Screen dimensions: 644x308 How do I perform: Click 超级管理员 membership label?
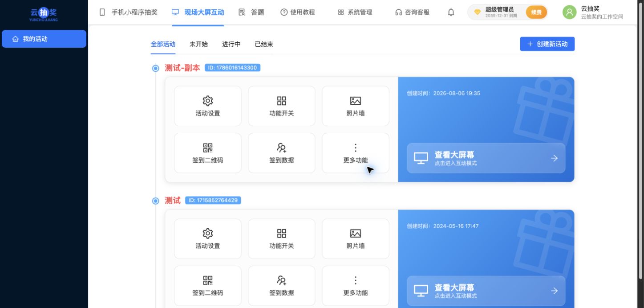(x=499, y=9)
